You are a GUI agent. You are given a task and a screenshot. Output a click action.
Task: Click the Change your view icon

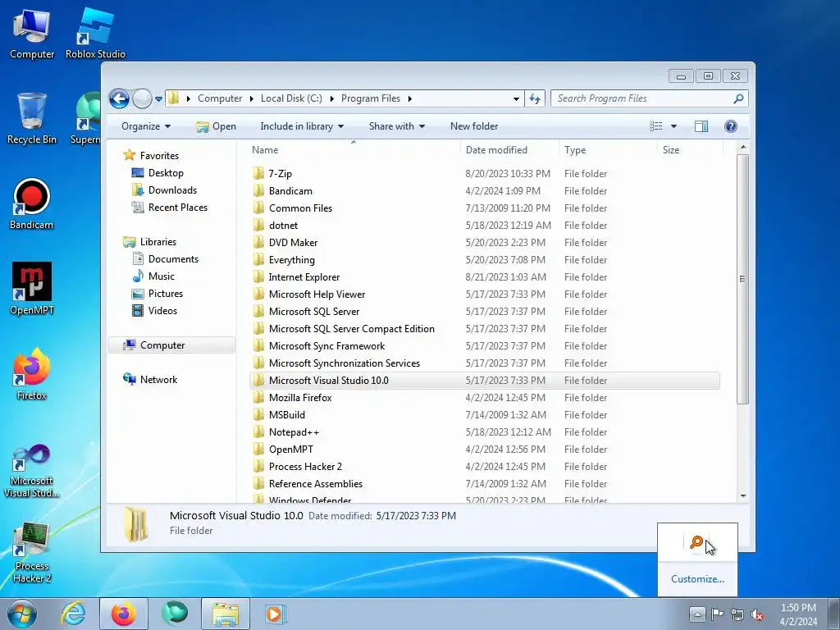656,126
